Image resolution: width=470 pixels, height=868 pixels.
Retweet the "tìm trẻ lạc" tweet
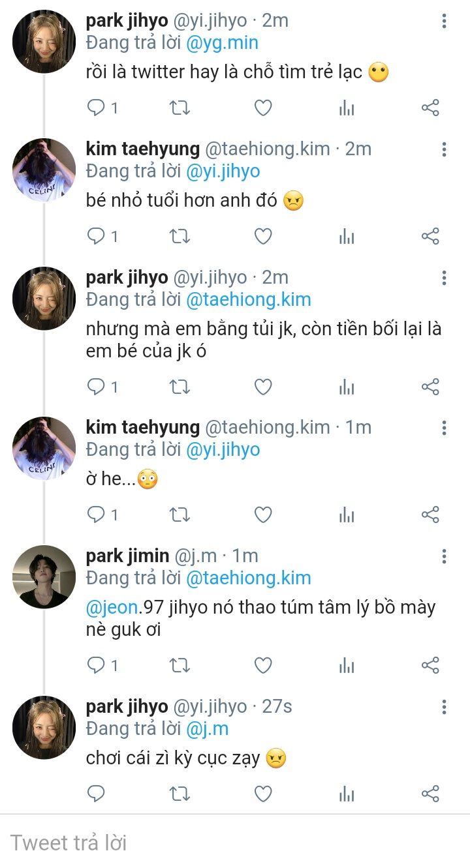click(x=180, y=108)
